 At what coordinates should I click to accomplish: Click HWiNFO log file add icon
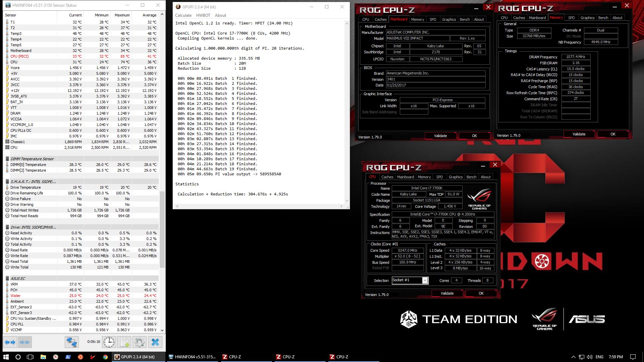[124, 342]
